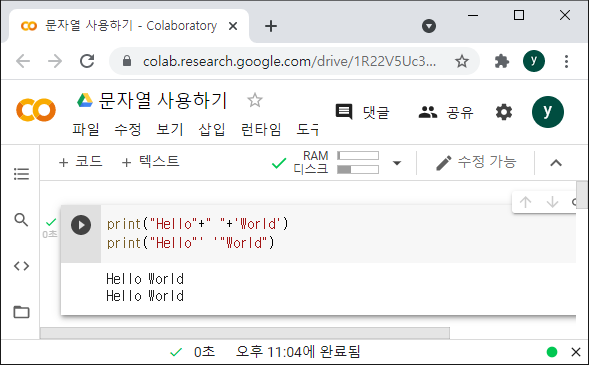Open the code snippets icon in the sidebar

point(21,266)
